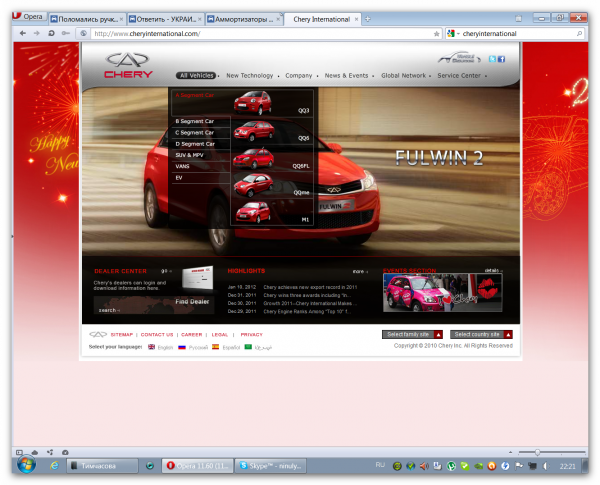The image size is (600, 485).
Task: Go back with the back arrow
Action: [23, 33]
